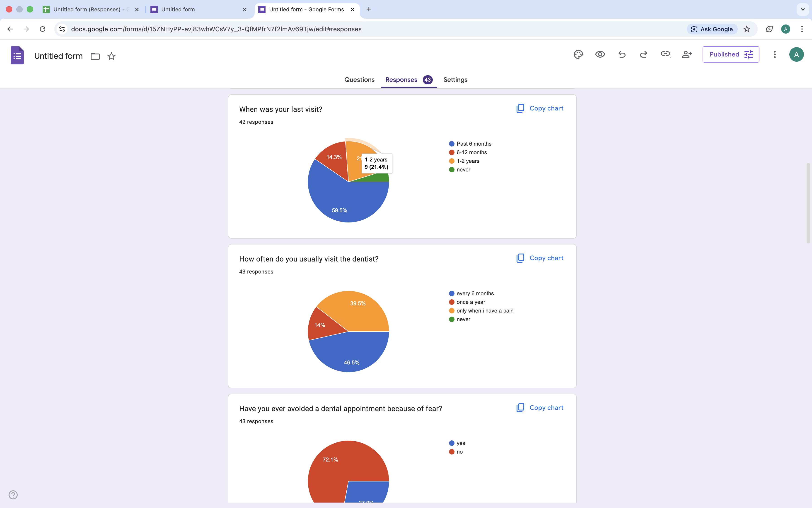Click the every 6 months legend entry
Screen dimensions: 812x508
click(x=471, y=293)
